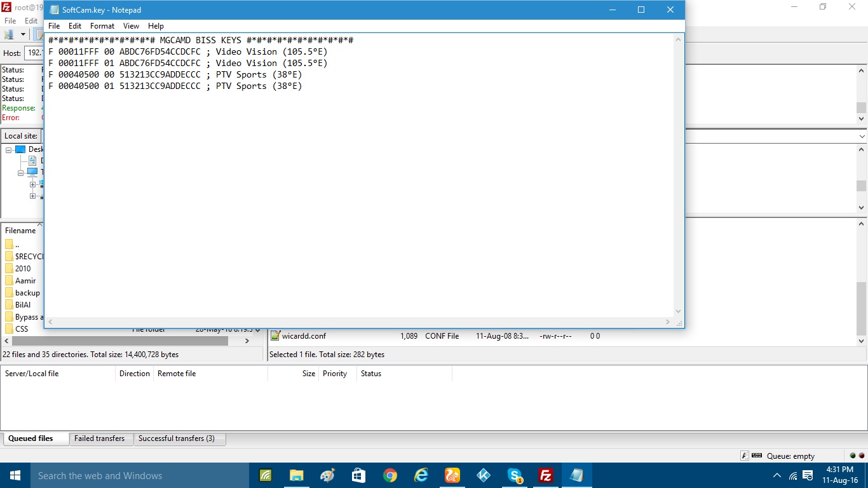Click the FileZilla Host input field
Screen dimensions: 868x488
[x=34, y=53]
